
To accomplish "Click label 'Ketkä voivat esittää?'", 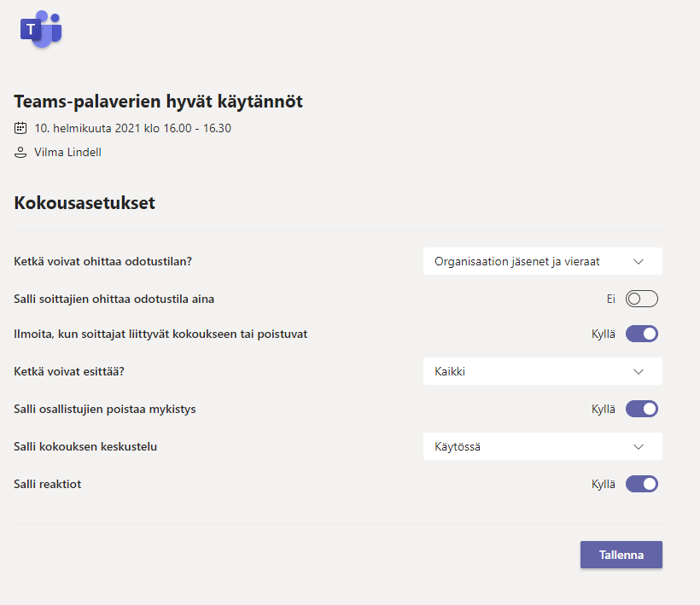I will [x=69, y=371].
